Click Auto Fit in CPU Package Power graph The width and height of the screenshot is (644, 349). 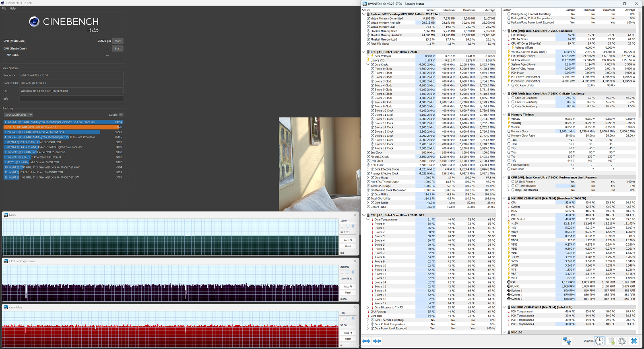pos(348,287)
